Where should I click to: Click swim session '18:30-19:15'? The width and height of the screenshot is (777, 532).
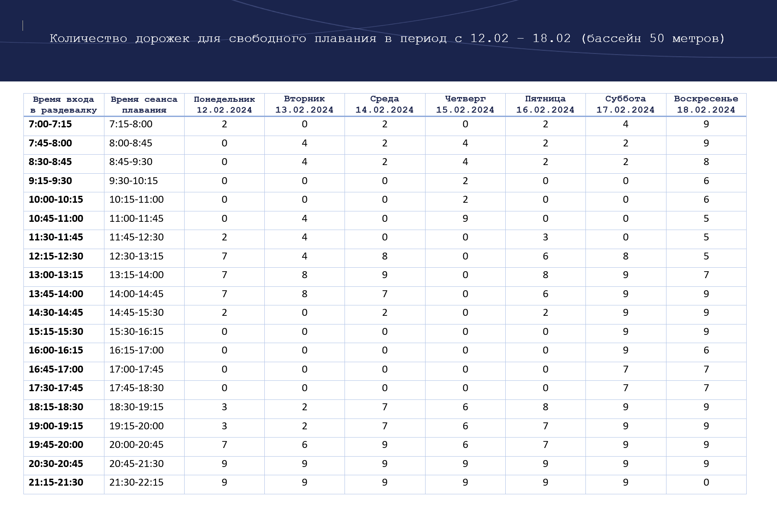tap(137, 407)
